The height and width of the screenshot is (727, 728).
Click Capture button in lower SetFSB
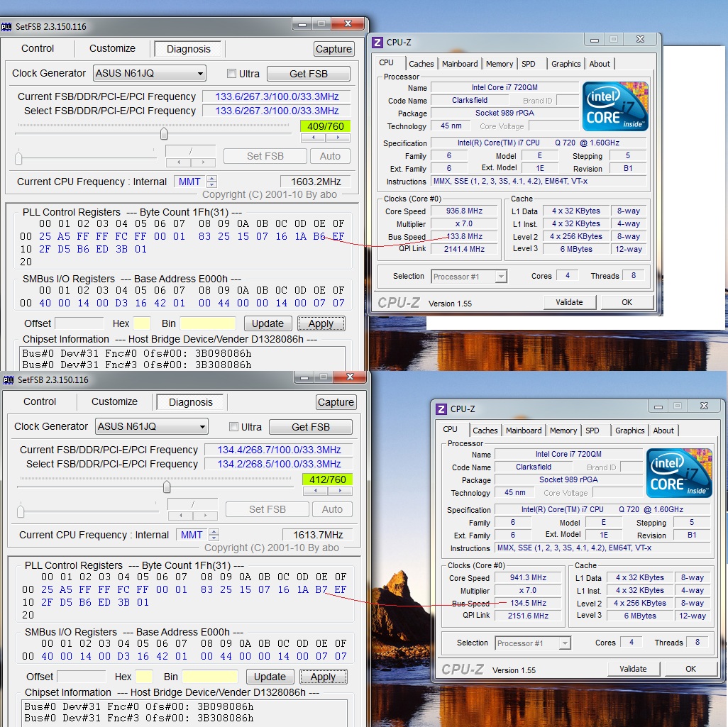[x=336, y=402]
